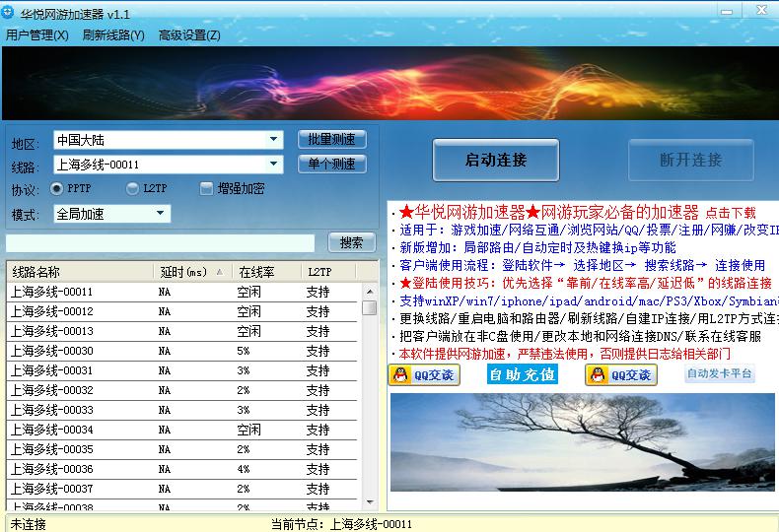Click the tree landscape advertisement image

[584, 441]
